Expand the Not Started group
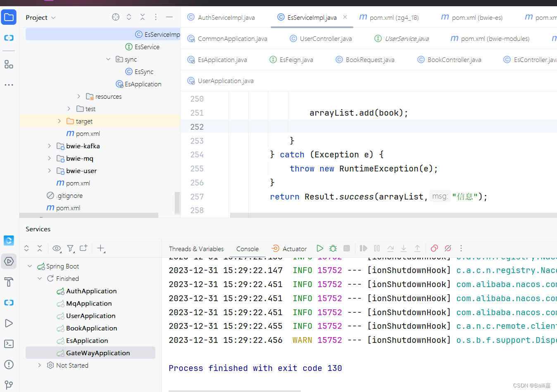The image size is (557, 392). [x=39, y=365]
